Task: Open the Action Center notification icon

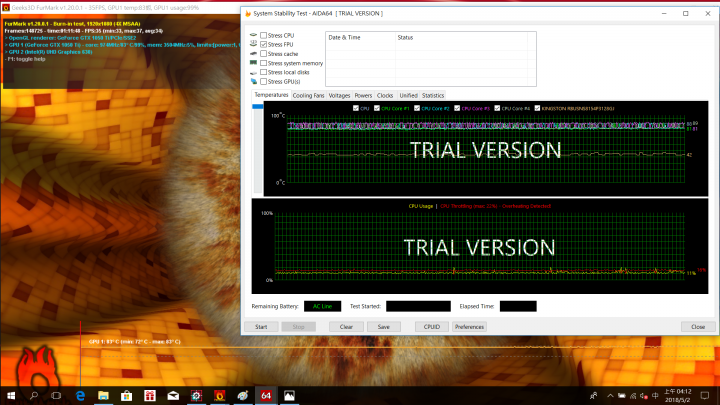Action: coord(705,395)
